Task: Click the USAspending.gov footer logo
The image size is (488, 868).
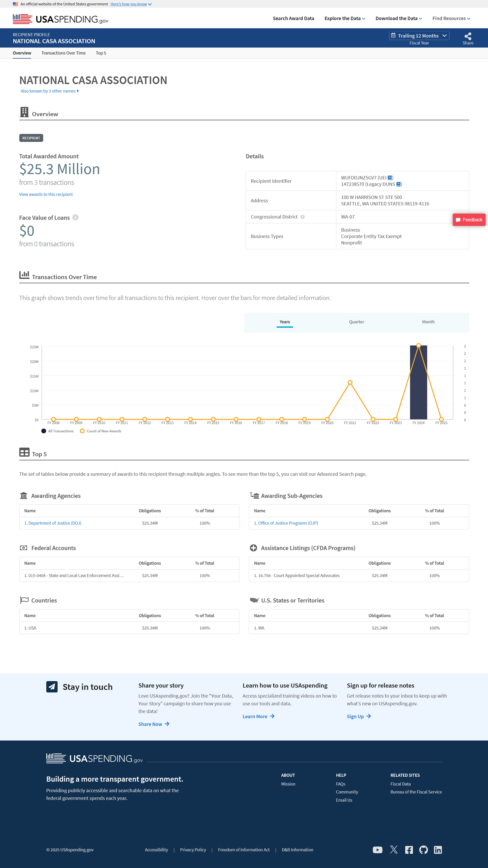Action: [94, 759]
